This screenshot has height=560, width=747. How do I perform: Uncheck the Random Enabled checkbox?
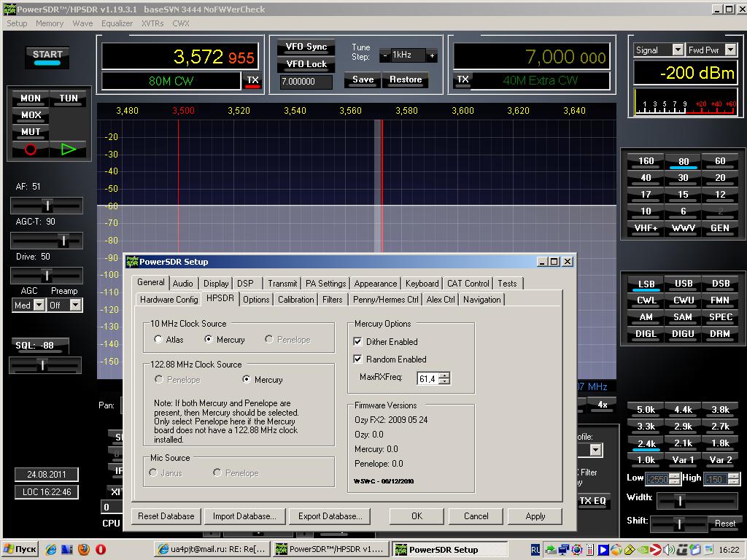coord(358,359)
